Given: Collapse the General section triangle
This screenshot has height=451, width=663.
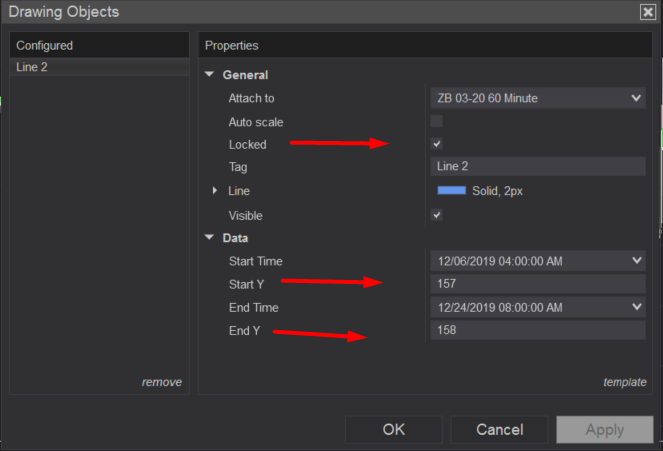Looking at the screenshot, I should point(209,74).
